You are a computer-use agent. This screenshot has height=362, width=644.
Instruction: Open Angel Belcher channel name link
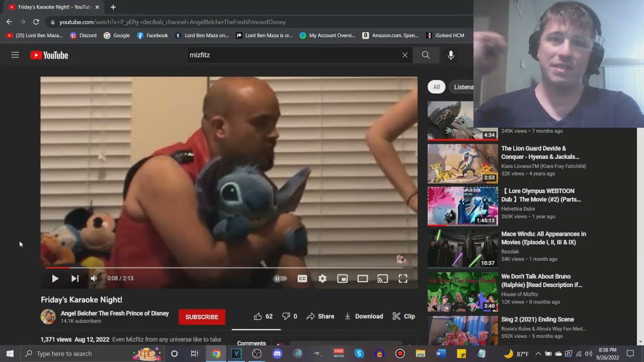(115, 313)
